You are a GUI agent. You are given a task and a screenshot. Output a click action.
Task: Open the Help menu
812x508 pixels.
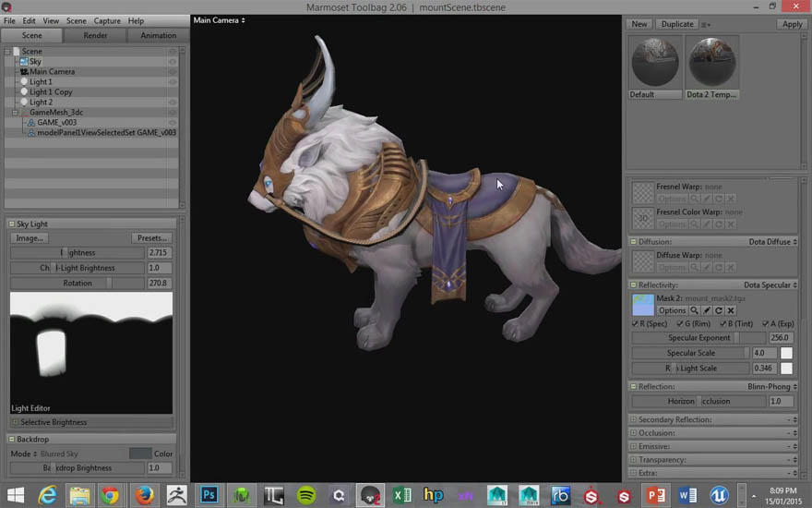click(136, 20)
